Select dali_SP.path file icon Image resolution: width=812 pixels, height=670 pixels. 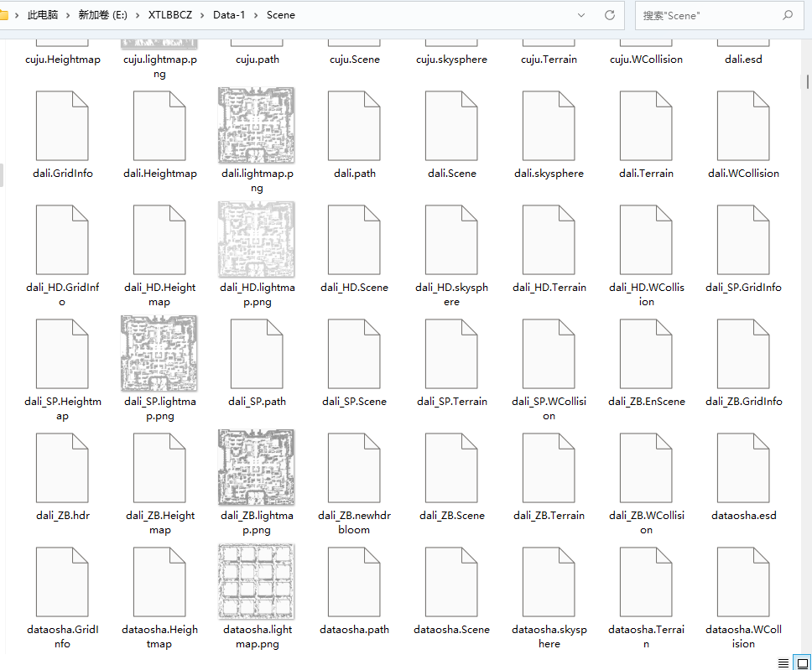tap(257, 353)
